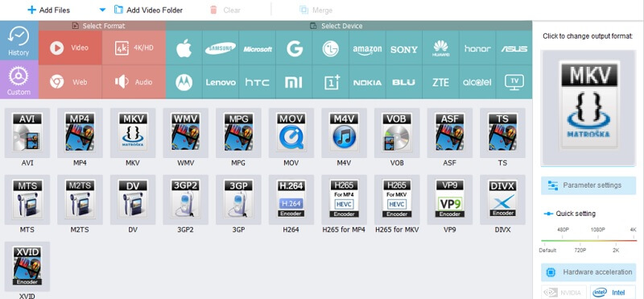Choose the M4V format icon
The width and height of the screenshot is (644, 299).
tap(344, 132)
